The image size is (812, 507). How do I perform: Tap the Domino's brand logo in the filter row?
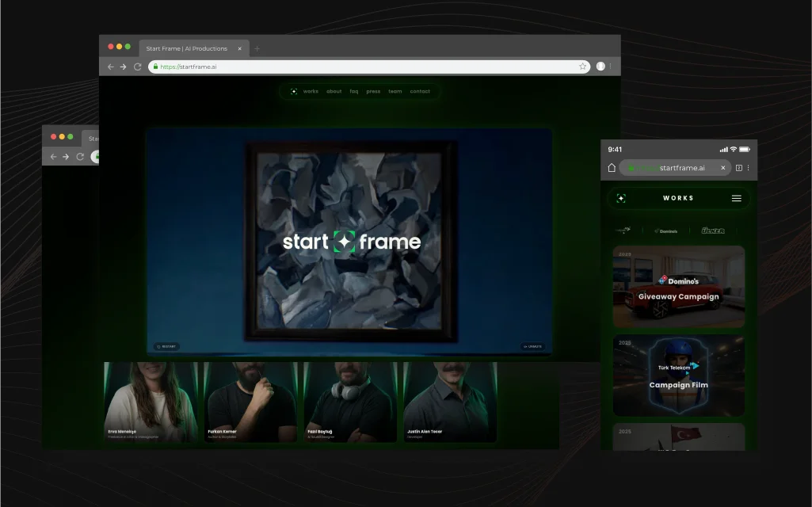(x=666, y=231)
